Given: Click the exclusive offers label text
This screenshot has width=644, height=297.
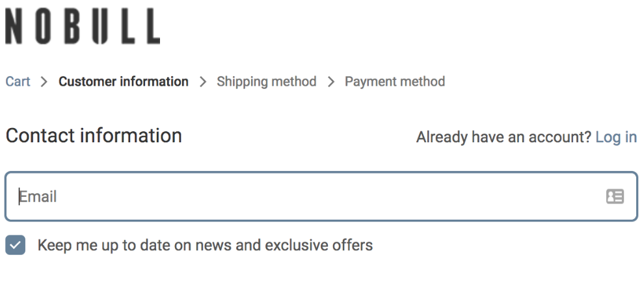Looking at the screenshot, I should (312, 245).
